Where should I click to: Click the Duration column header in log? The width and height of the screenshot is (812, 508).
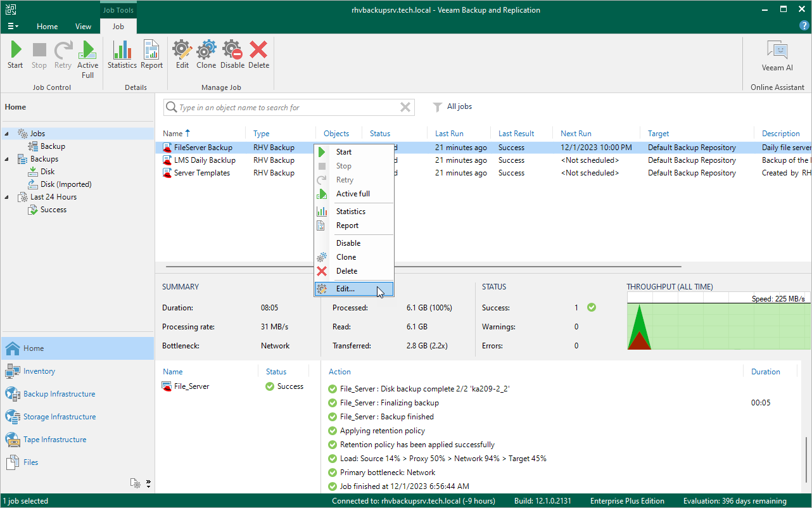coord(765,372)
